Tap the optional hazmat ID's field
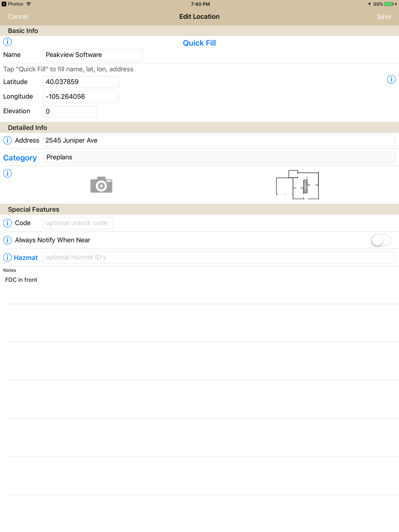The image size is (399, 532). (219, 257)
